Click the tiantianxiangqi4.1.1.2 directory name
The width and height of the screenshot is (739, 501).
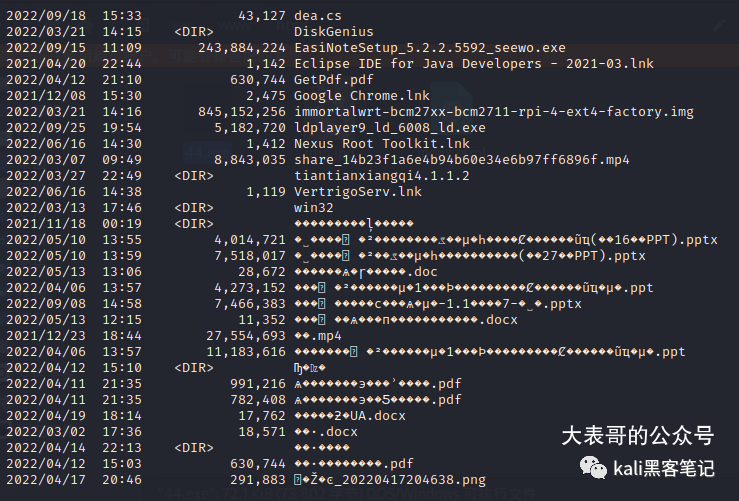coord(382,176)
